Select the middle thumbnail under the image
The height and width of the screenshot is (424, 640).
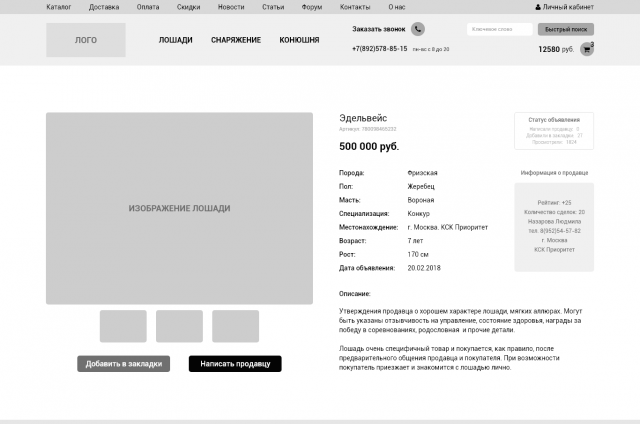179,326
